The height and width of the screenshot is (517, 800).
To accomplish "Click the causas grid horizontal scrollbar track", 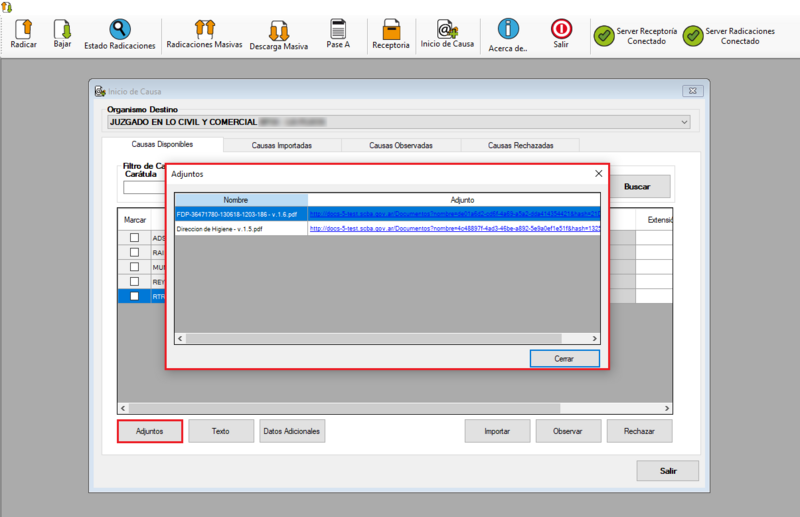I will pyautogui.click(x=344, y=408).
